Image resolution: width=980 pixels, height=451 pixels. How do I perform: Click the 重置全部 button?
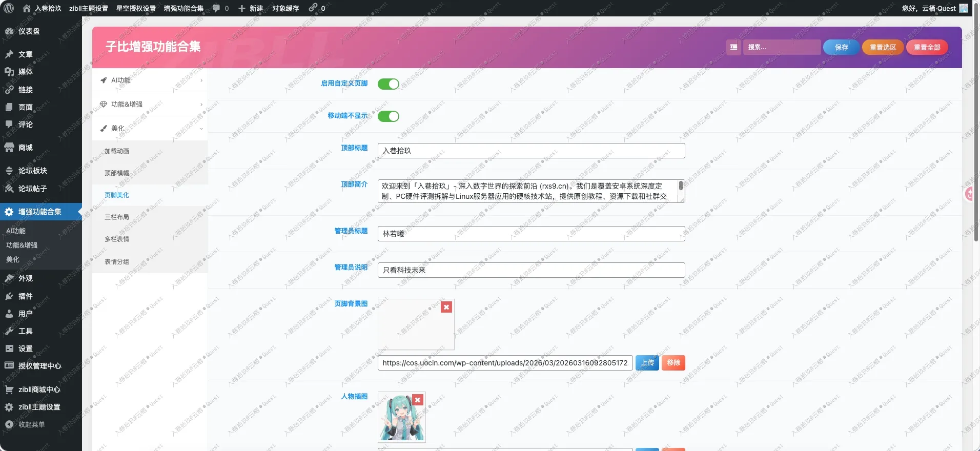click(927, 47)
